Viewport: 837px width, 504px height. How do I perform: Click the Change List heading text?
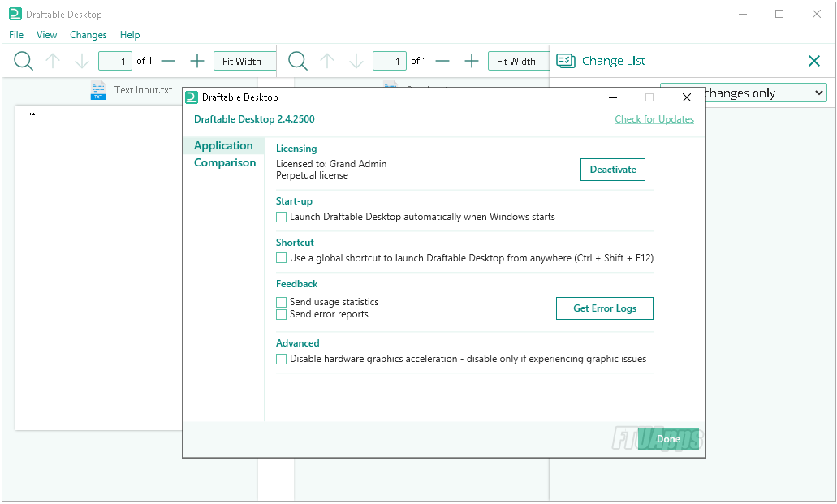pos(613,61)
